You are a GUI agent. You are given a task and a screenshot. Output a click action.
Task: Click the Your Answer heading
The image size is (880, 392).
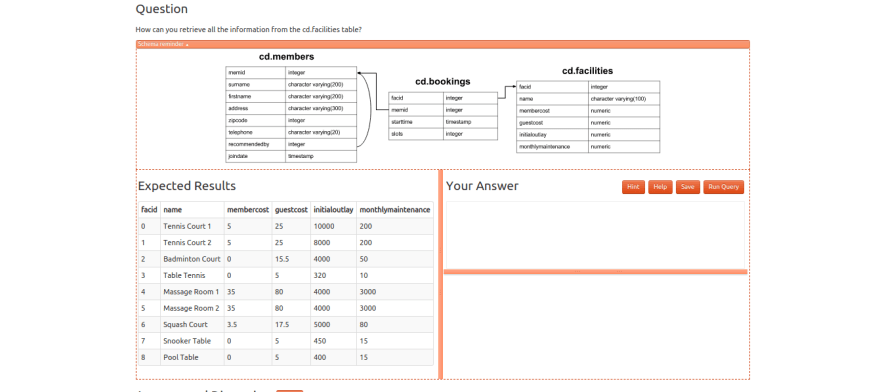[x=482, y=186]
